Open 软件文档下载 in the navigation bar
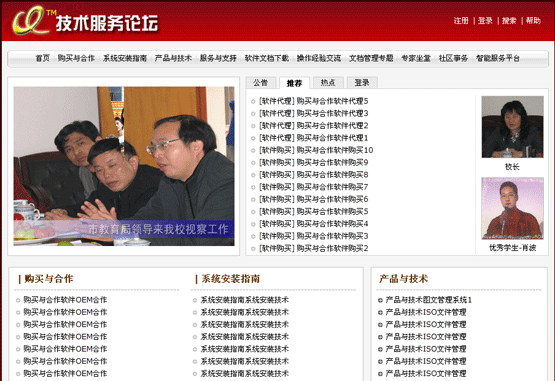 (x=267, y=58)
